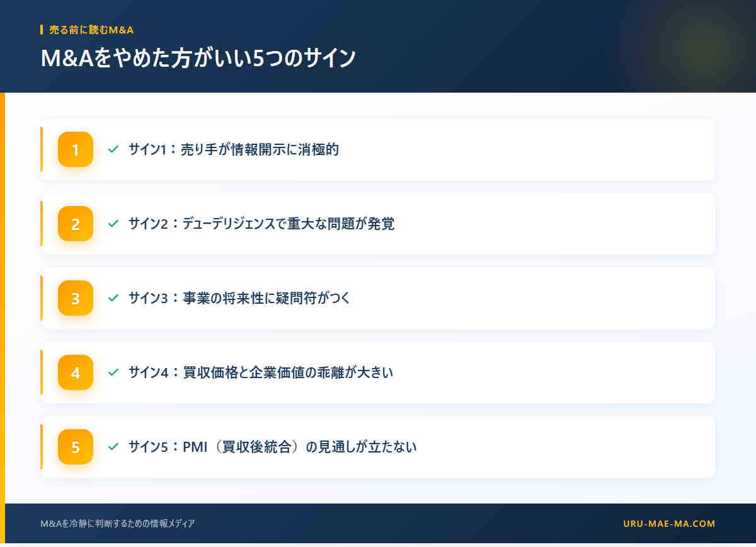The height and width of the screenshot is (547, 756).
Task: Click the green checkmark beside サイン2
Action: tap(113, 224)
